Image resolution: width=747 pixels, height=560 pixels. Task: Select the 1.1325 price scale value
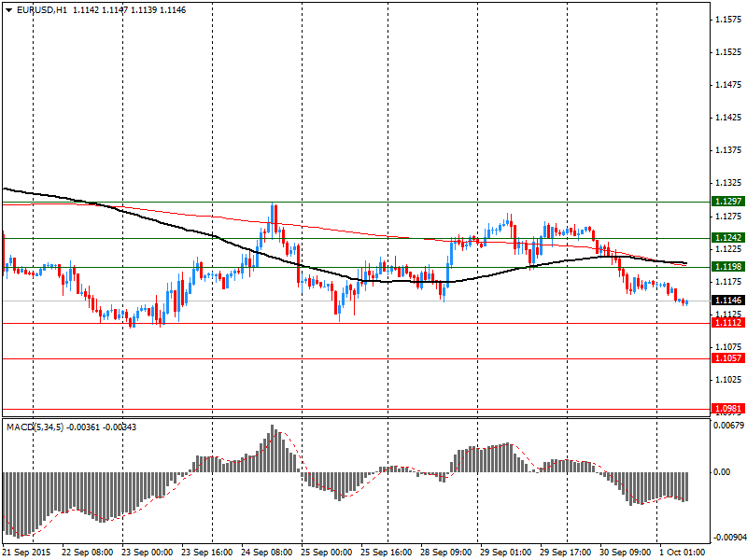click(x=729, y=183)
